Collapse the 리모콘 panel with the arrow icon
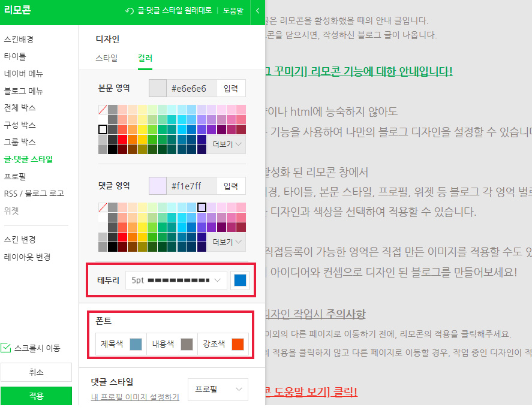 click(257, 11)
